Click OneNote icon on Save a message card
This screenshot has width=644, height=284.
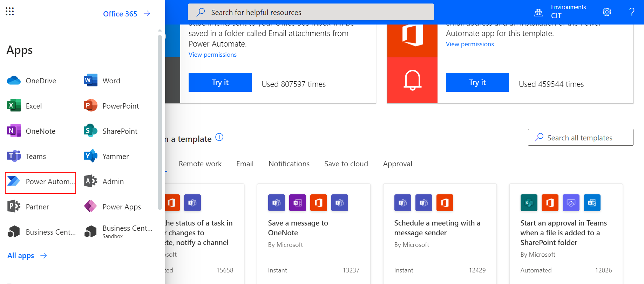point(298,203)
